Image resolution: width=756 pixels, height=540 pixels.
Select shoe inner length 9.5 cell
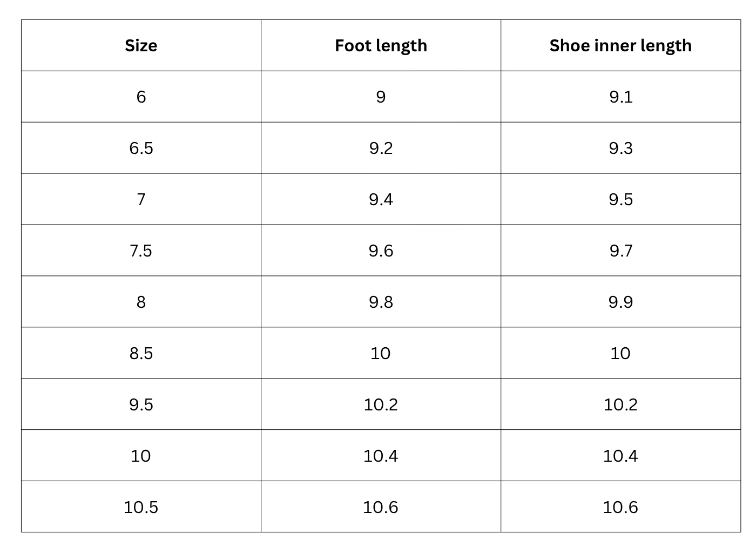[x=620, y=199]
